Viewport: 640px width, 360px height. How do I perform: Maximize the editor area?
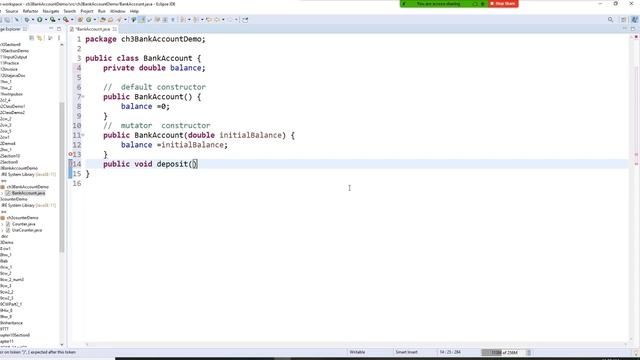(633, 29)
